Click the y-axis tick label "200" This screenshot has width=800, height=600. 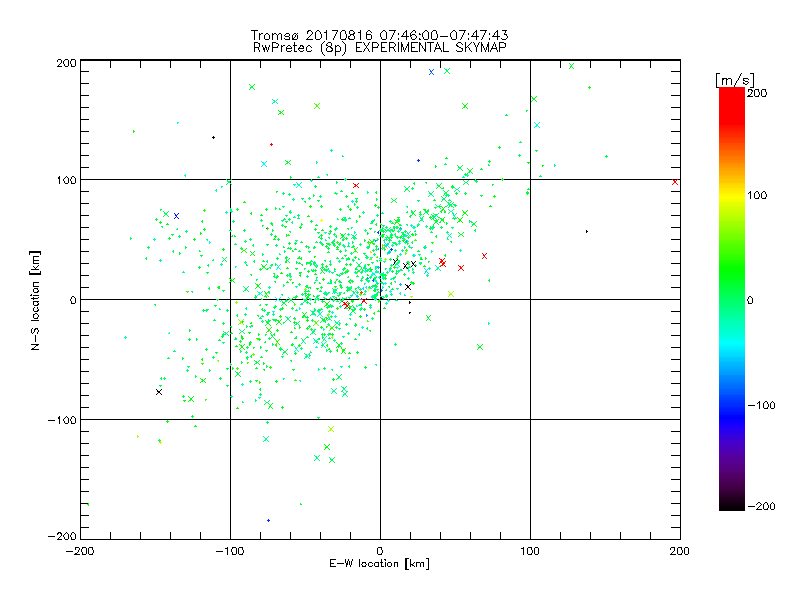[66, 63]
